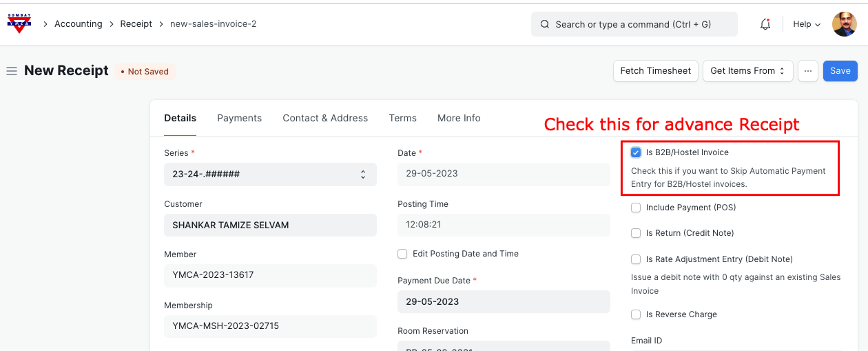Open the notifications bell

tap(765, 24)
